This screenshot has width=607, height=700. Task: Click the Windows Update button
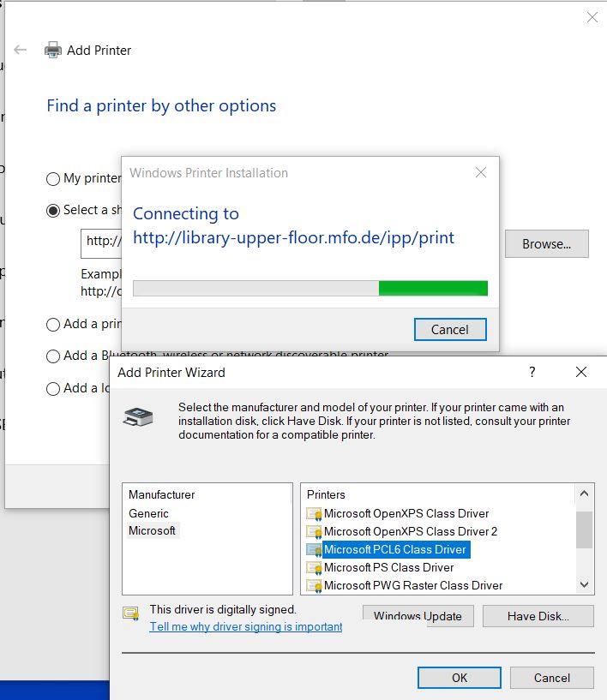click(x=418, y=616)
